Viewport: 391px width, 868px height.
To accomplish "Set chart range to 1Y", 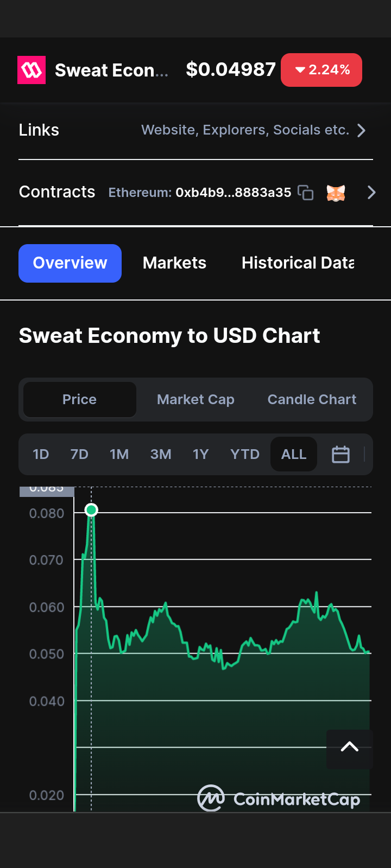I will coord(200,454).
